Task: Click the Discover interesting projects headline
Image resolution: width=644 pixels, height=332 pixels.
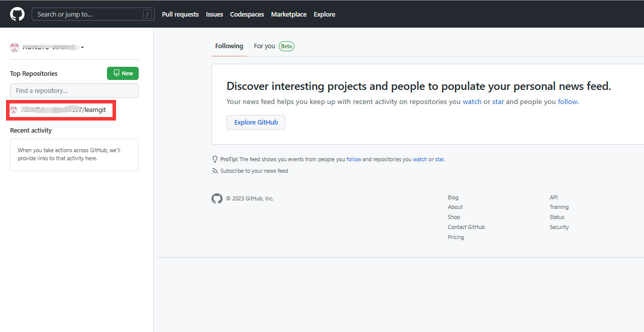Action: [x=419, y=86]
